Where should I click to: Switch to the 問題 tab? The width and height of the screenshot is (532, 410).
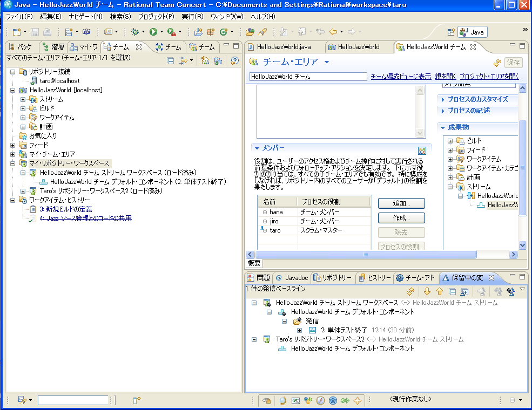pos(259,278)
